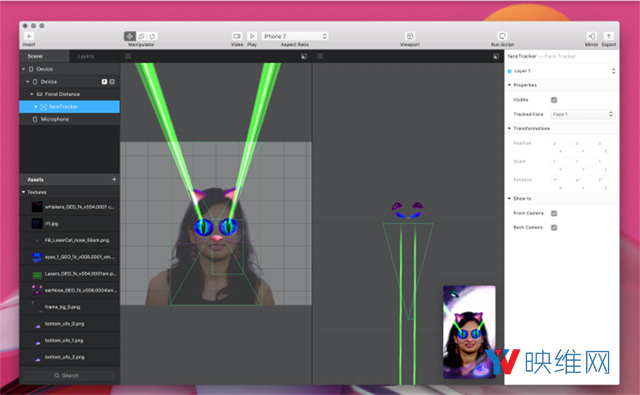
Task: Collapse the Properties section
Action: (509, 85)
